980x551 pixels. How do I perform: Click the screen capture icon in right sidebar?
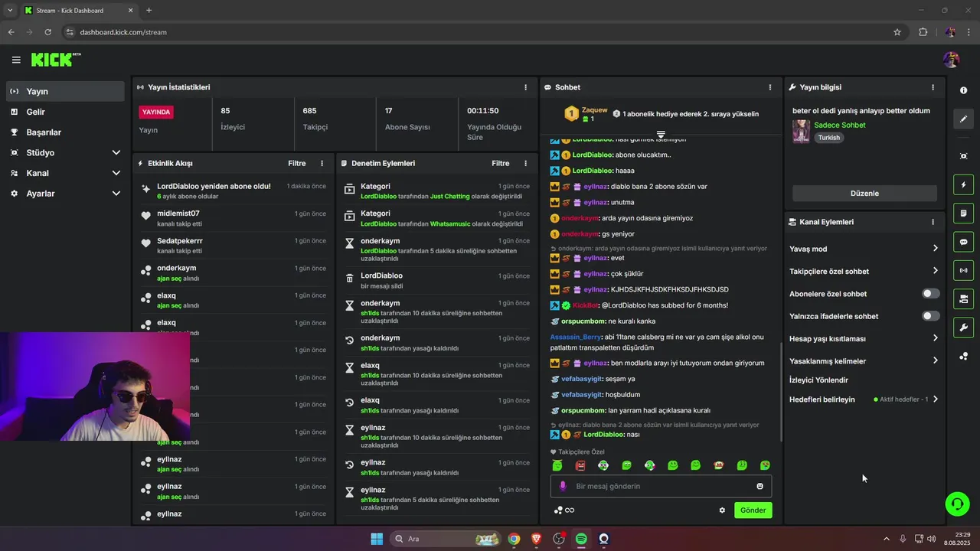coord(963,156)
